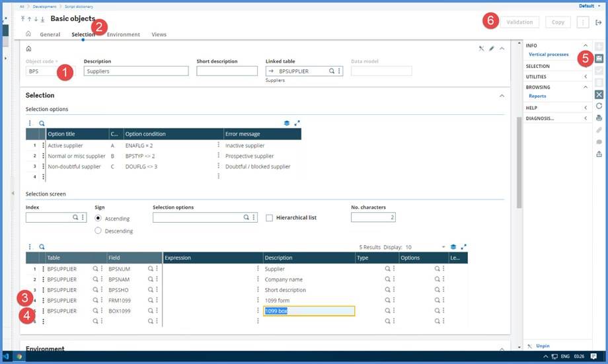
Task: Open the Default endpoint dropdown at top right
Action: click(589, 6)
